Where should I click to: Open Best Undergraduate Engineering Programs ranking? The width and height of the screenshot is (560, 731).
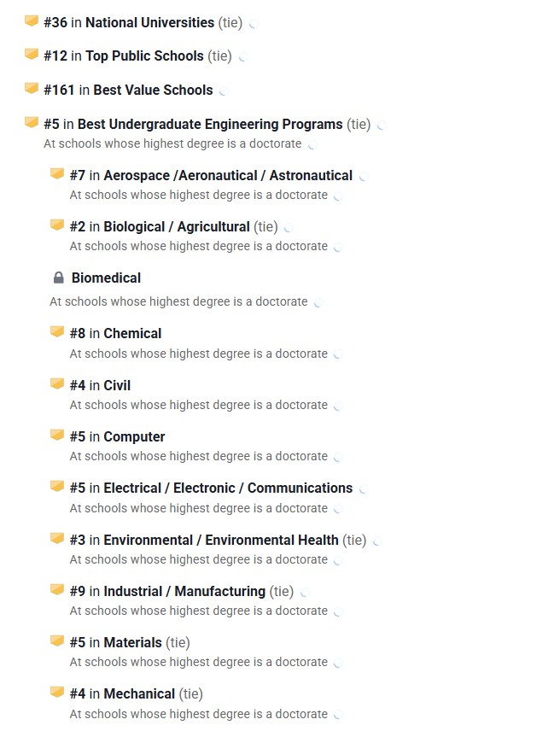(x=210, y=125)
